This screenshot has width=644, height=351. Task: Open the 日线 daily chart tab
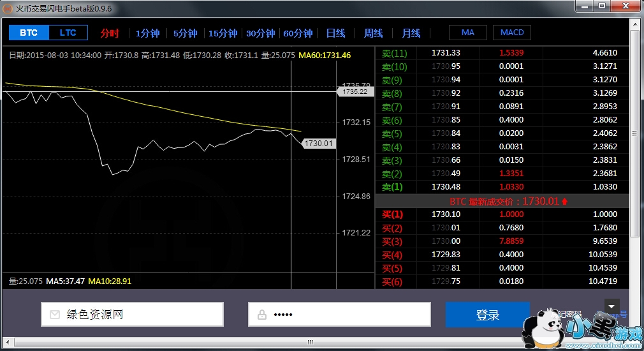335,33
